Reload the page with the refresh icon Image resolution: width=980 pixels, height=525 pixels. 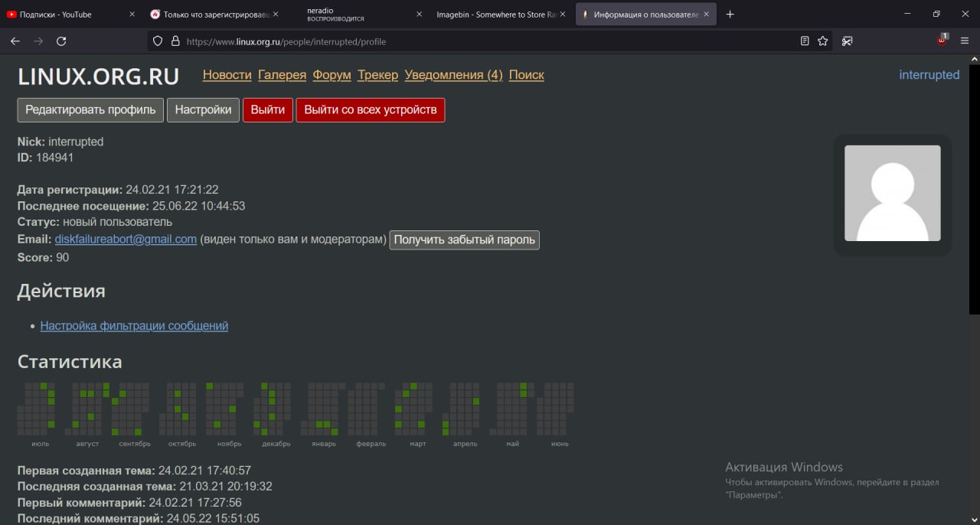pos(61,41)
